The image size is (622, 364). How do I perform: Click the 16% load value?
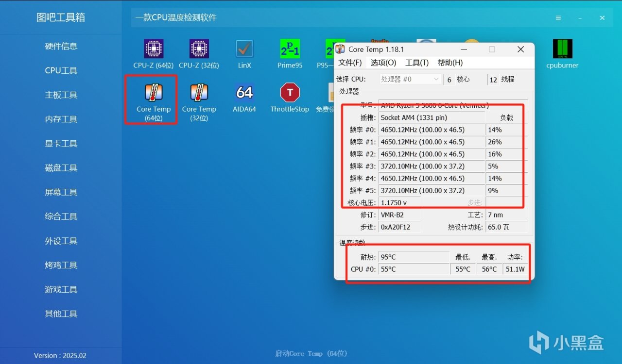pyautogui.click(x=506, y=154)
